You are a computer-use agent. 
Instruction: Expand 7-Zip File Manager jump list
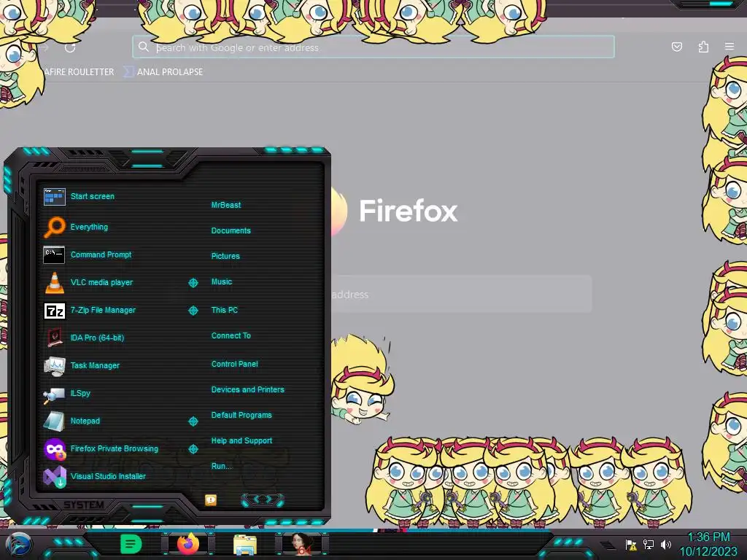click(193, 311)
